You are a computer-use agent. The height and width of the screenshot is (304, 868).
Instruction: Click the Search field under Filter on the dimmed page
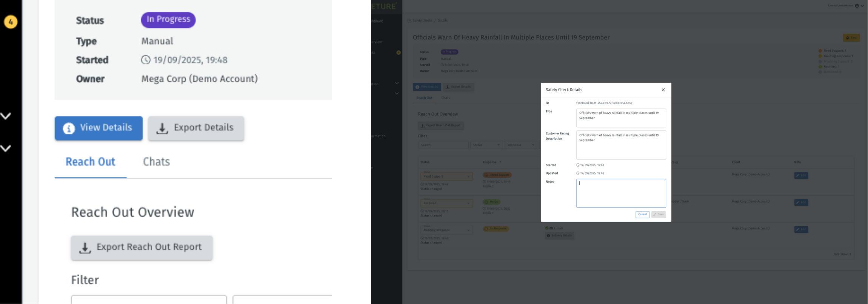[443, 145]
